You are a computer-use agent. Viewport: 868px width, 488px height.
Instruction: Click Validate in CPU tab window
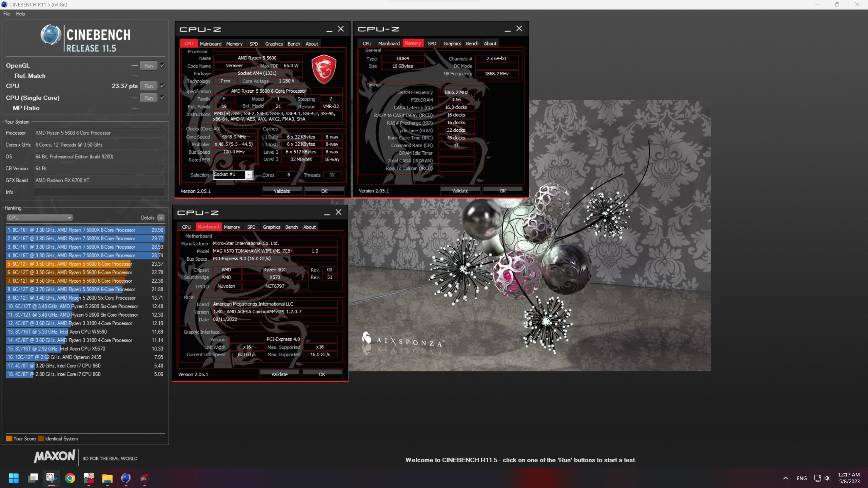pyautogui.click(x=282, y=191)
